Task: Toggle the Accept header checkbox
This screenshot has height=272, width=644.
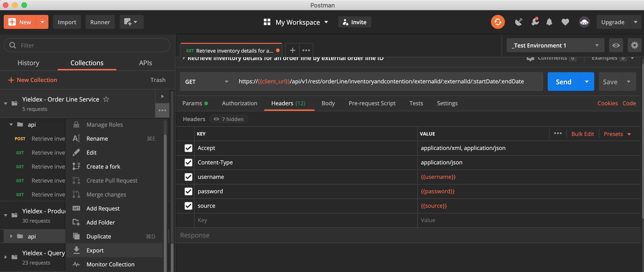Action: [x=188, y=147]
